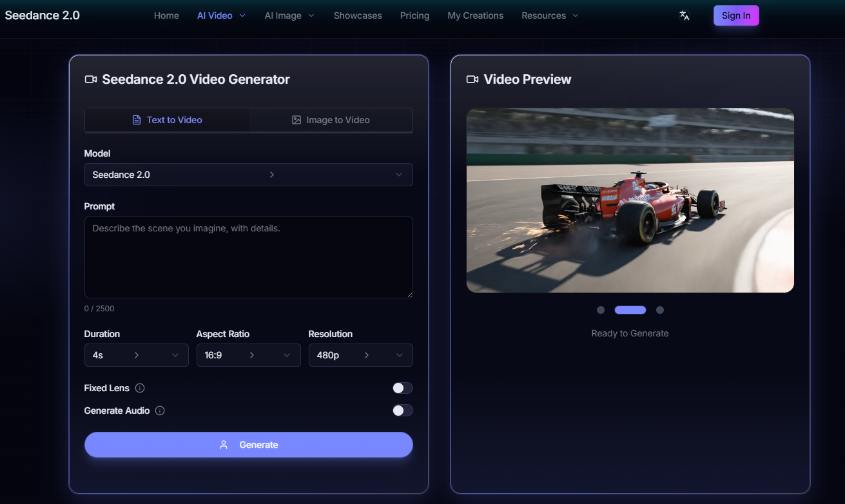Viewport: 845px width, 504px height.
Task: Click the info icon next to Generate Audio
Action: tap(159, 411)
